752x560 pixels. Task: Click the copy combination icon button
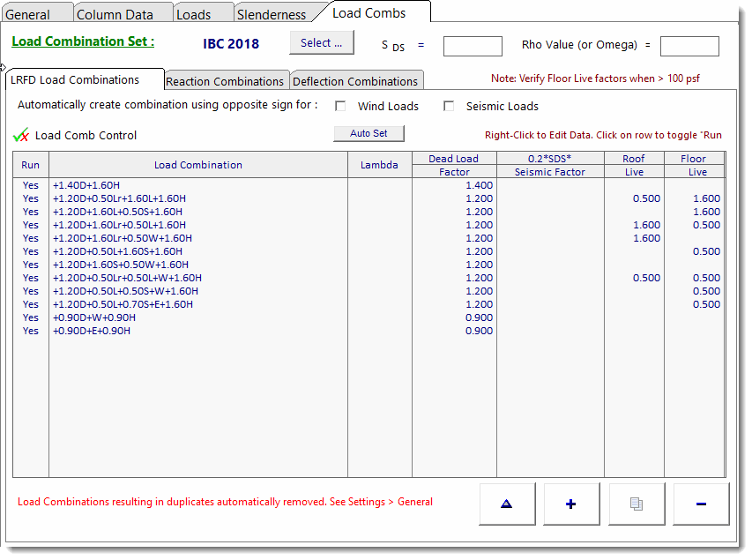pyautogui.click(x=636, y=504)
